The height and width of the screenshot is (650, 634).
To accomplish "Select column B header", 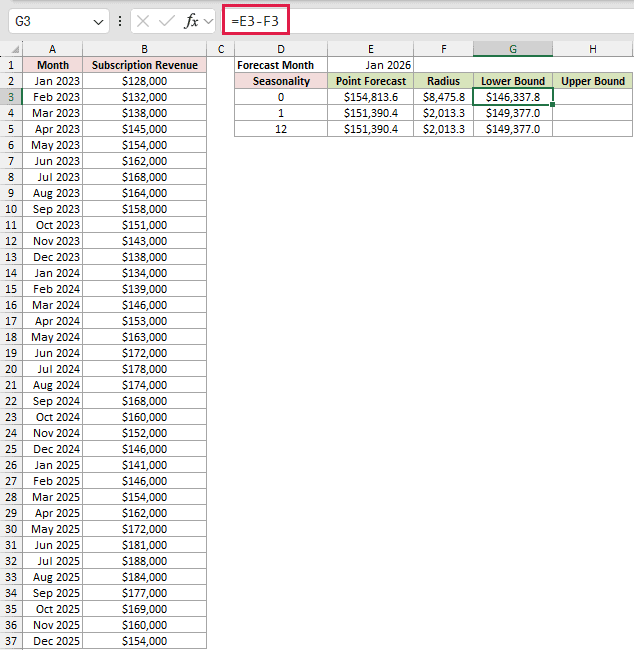I will 144,49.
